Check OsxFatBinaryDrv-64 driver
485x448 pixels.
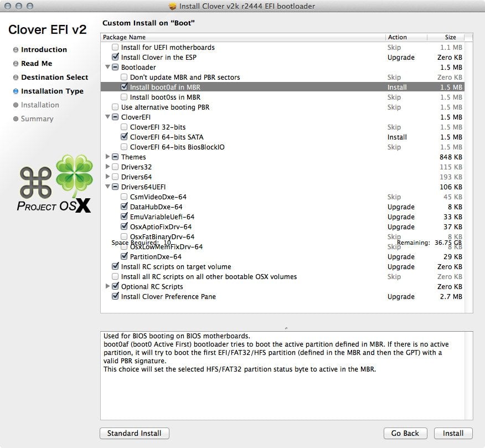tap(124, 236)
